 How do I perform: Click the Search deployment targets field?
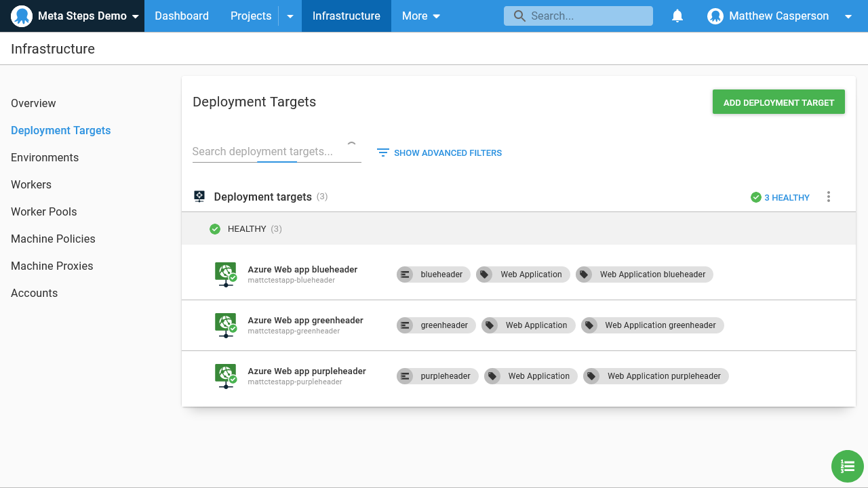[x=268, y=152]
